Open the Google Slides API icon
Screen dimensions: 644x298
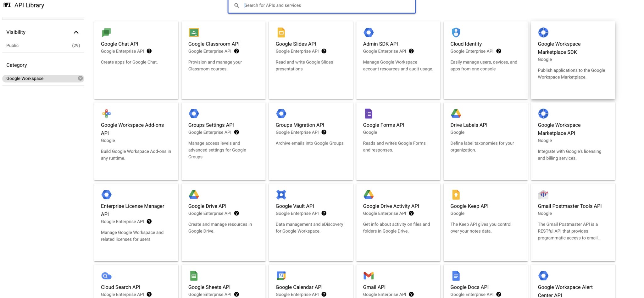(x=281, y=32)
